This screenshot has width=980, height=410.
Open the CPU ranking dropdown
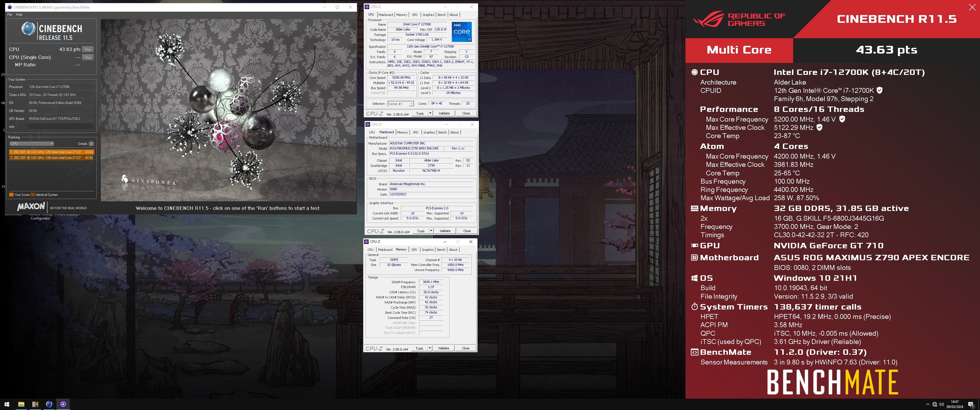pos(32,144)
